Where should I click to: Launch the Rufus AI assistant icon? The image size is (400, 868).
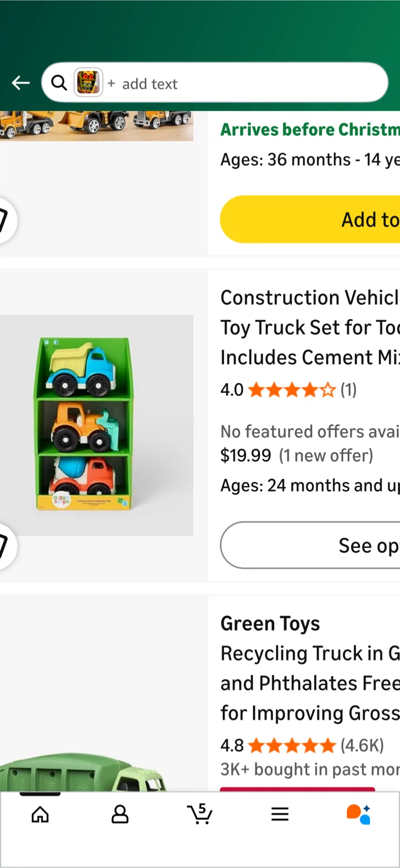[358, 814]
